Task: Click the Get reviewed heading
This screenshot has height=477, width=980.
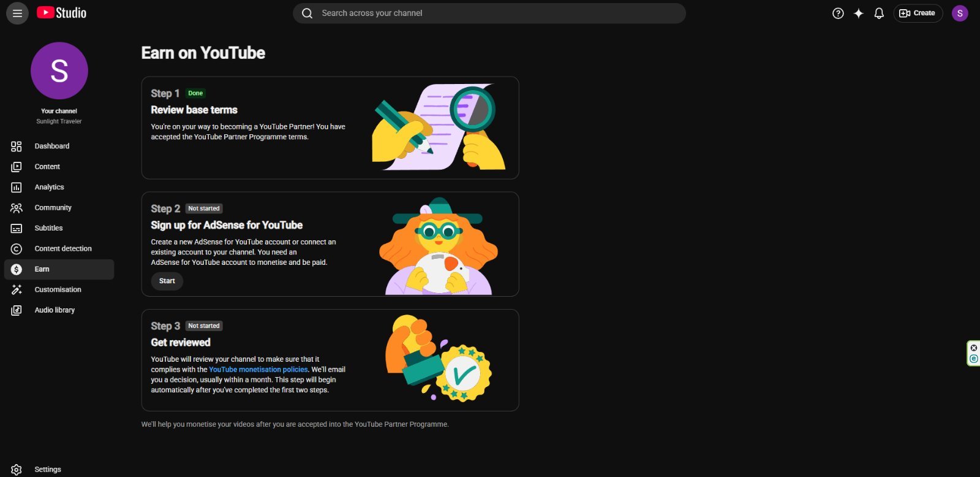Action: pos(181,343)
